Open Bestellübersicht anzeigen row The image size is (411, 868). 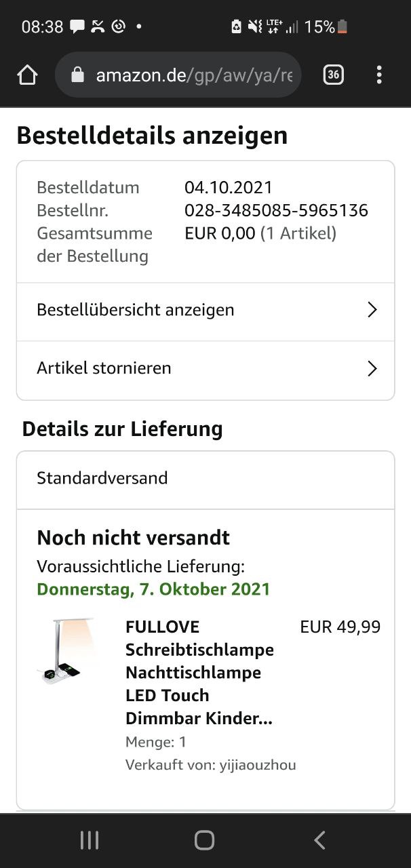tap(206, 311)
